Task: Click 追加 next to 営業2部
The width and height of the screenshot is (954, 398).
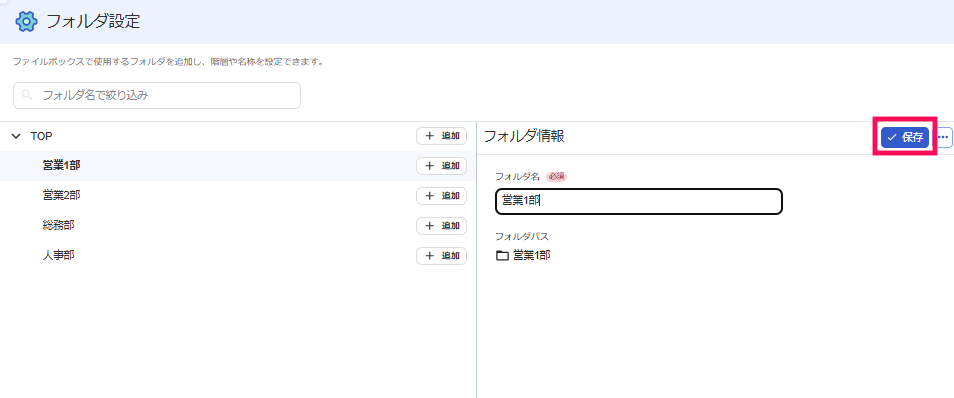Action: click(x=441, y=195)
